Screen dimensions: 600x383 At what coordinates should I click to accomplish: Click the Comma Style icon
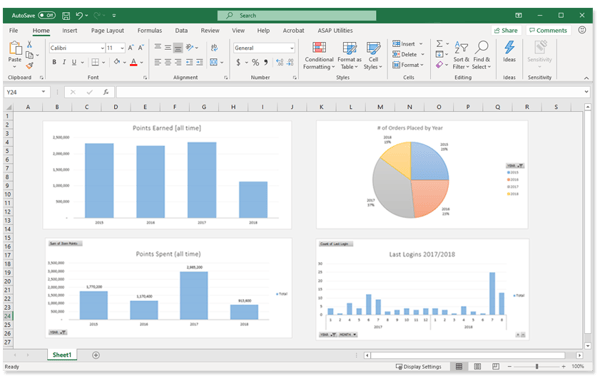tap(266, 62)
